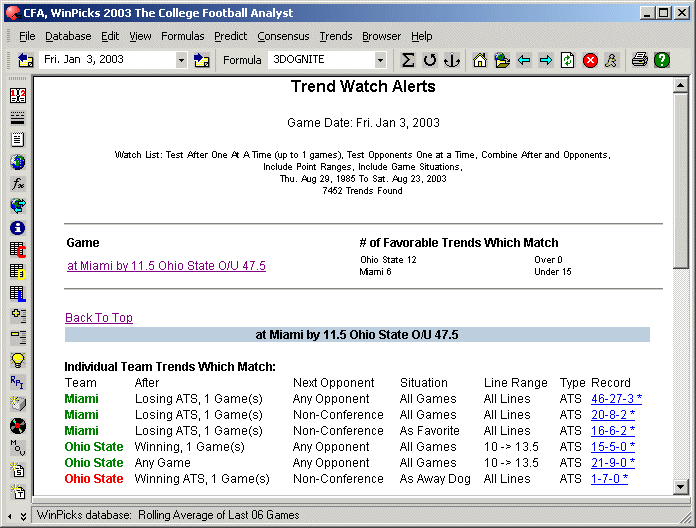Stop loading with the red X icon
The height and width of the screenshot is (528, 696).
pyautogui.click(x=590, y=60)
